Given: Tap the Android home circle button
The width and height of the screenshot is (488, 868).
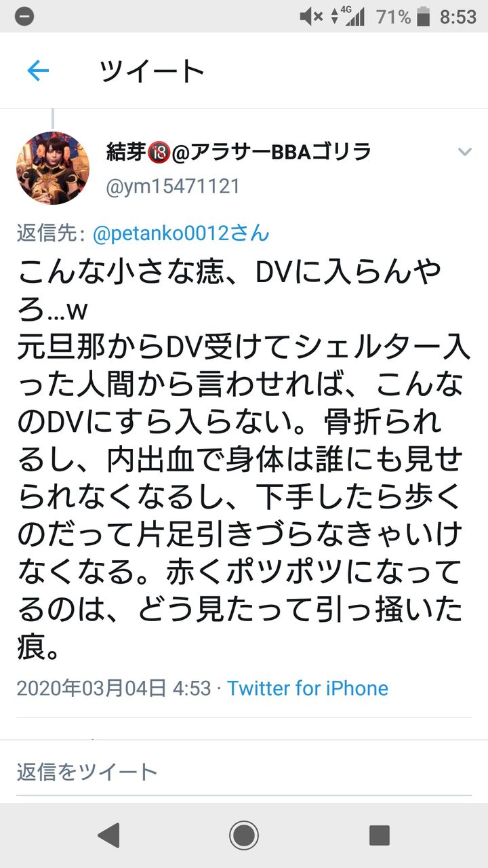Looking at the screenshot, I should [244, 835].
